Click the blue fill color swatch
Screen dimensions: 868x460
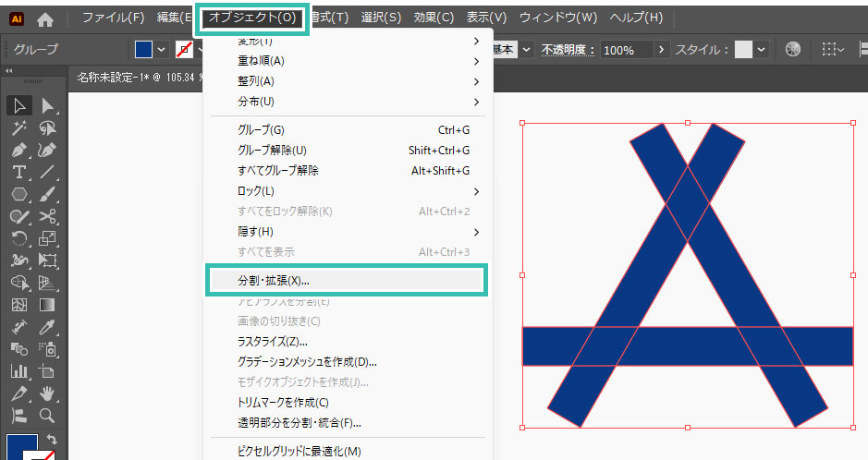(x=143, y=49)
